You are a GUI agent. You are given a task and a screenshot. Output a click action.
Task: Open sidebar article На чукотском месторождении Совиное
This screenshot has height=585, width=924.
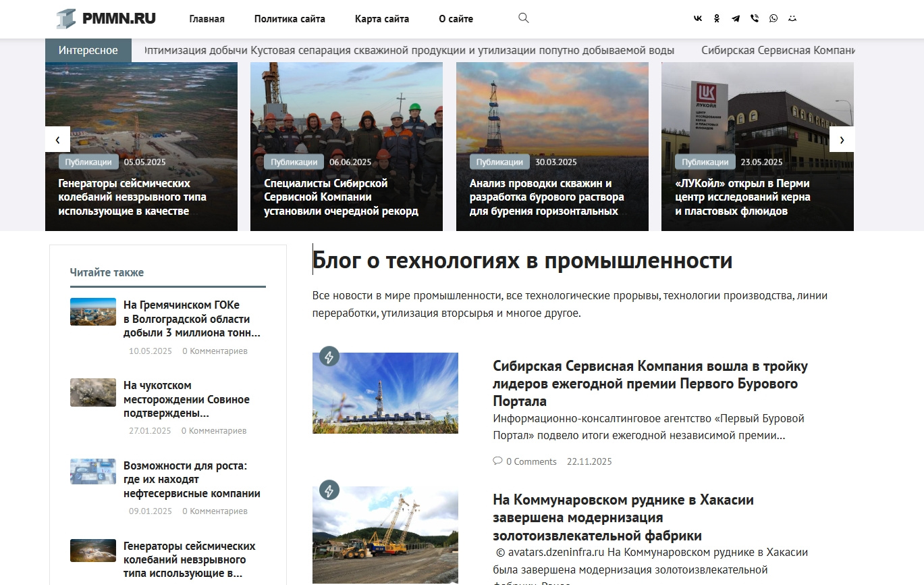186,399
